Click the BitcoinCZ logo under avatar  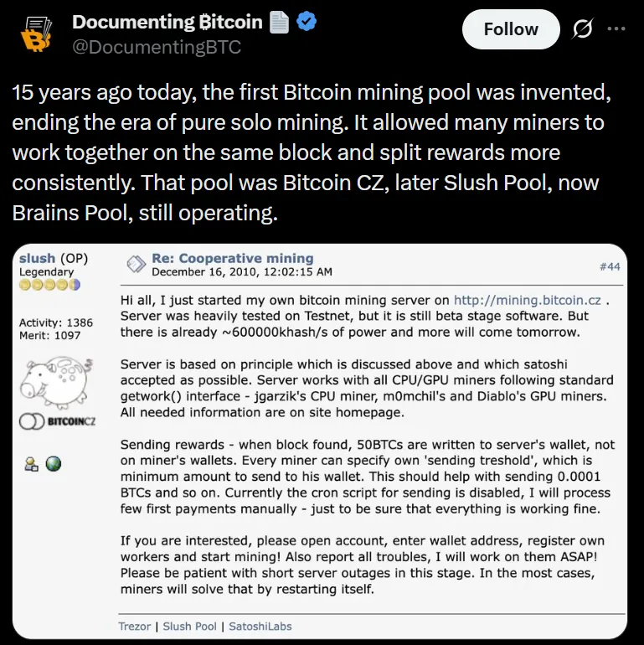(x=57, y=421)
